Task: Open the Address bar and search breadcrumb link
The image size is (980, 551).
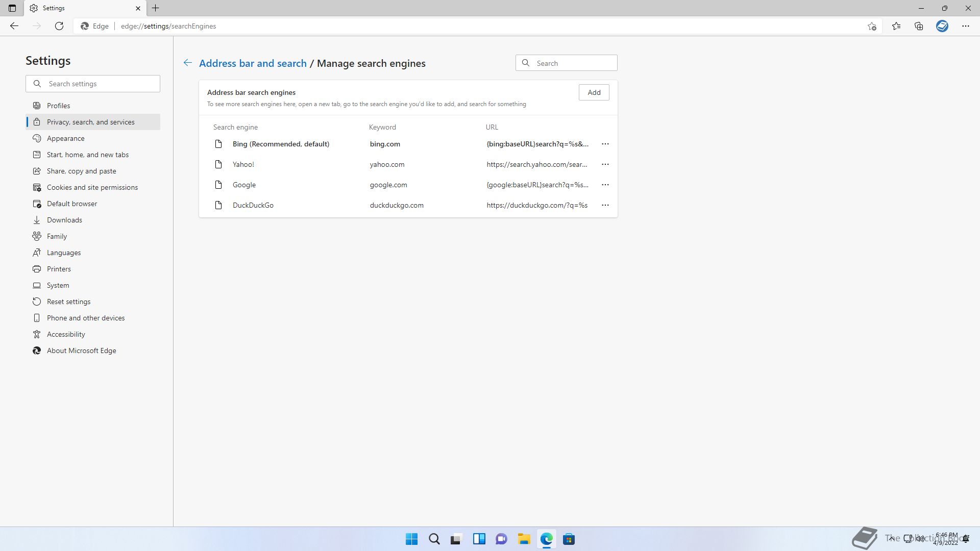Action: click(253, 63)
